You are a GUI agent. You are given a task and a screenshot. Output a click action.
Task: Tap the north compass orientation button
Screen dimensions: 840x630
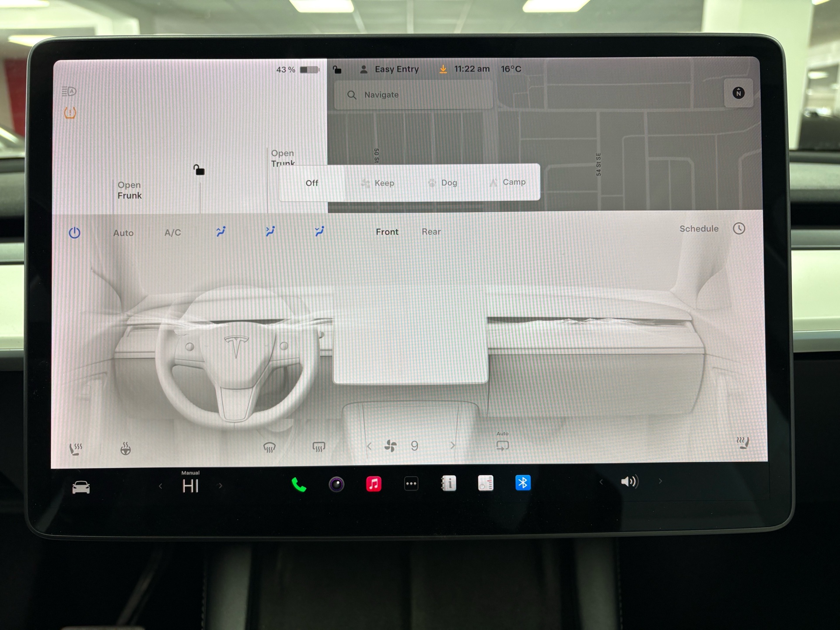738,93
